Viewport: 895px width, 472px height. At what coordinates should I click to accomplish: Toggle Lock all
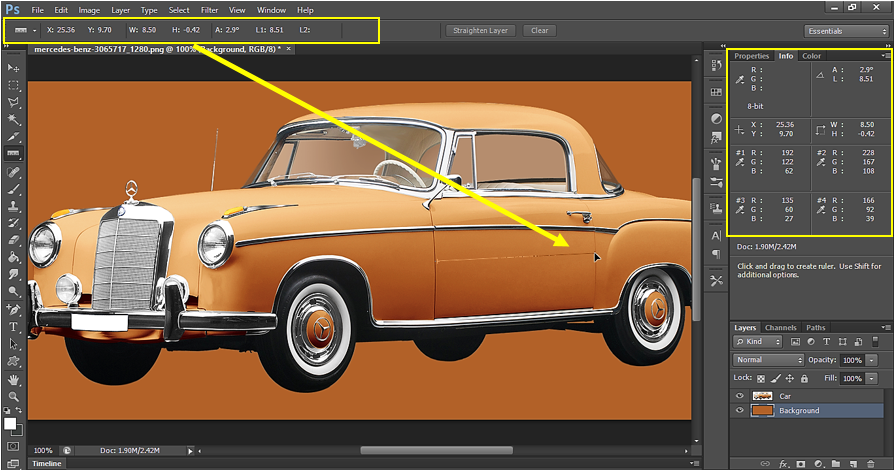[x=804, y=378]
